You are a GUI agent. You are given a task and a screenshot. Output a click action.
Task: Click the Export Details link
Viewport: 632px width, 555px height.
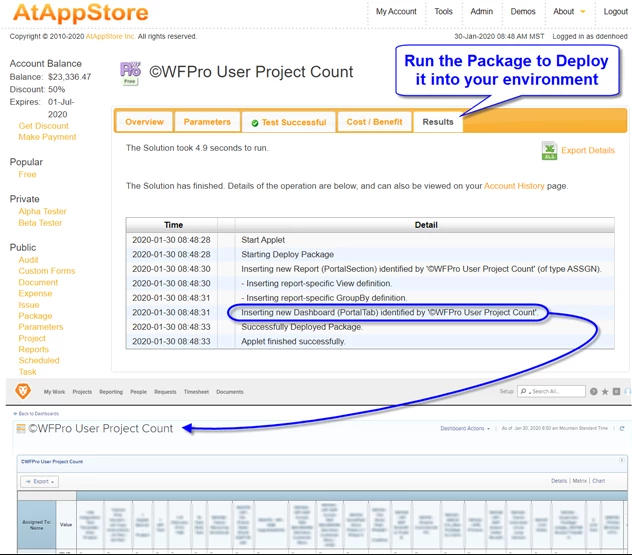coord(588,150)
